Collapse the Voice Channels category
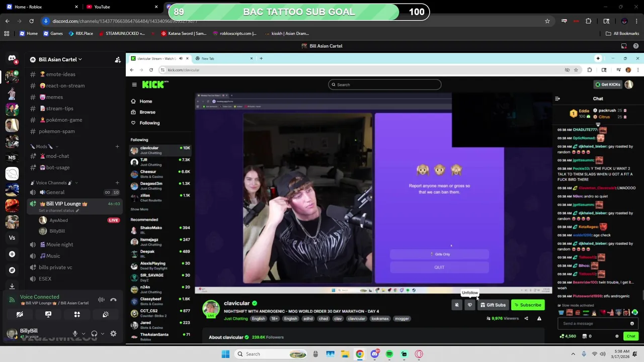644x362 pixels. pos(54,183)
